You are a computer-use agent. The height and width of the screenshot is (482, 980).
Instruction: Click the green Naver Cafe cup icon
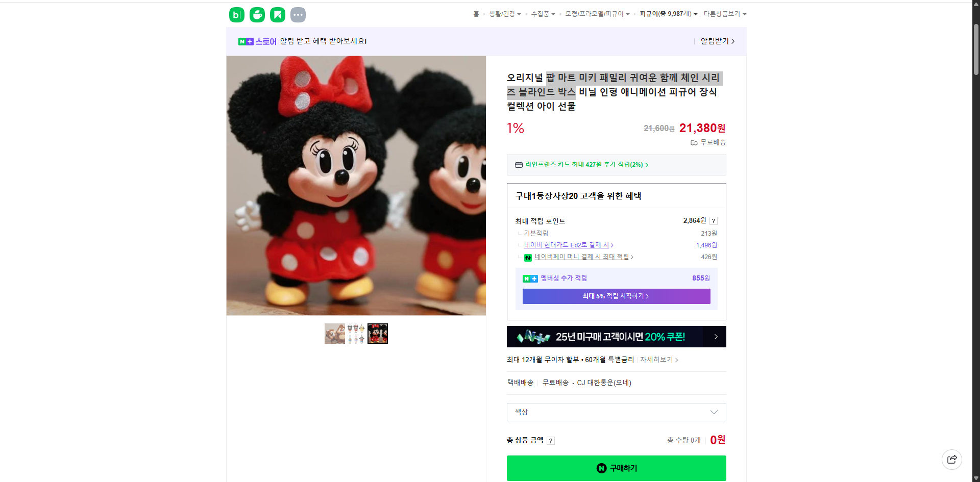click(x=257, y=14)
